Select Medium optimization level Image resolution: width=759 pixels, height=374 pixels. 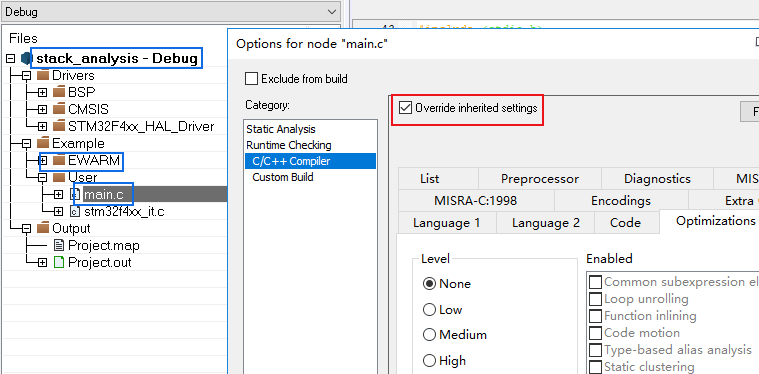429,334
